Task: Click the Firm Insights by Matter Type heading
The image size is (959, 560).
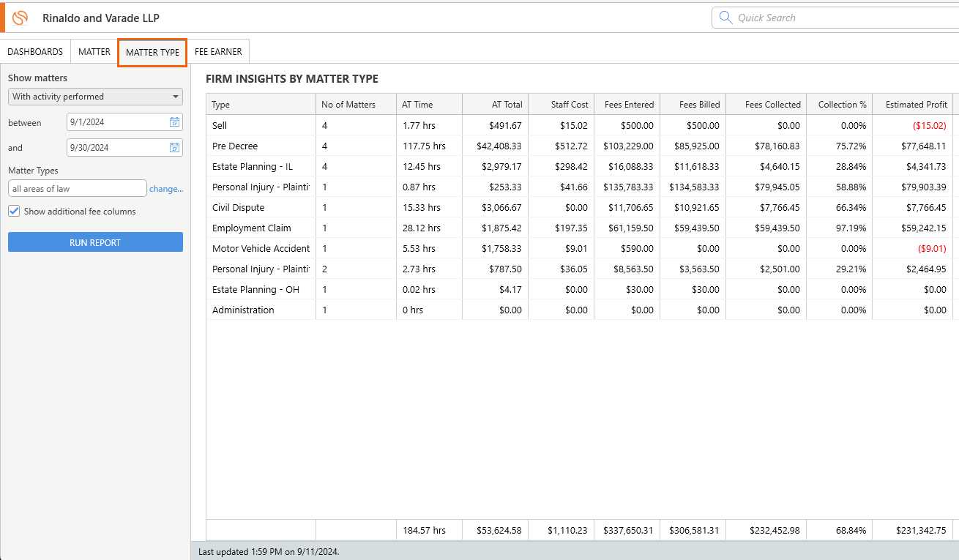Action: (292, 78)
